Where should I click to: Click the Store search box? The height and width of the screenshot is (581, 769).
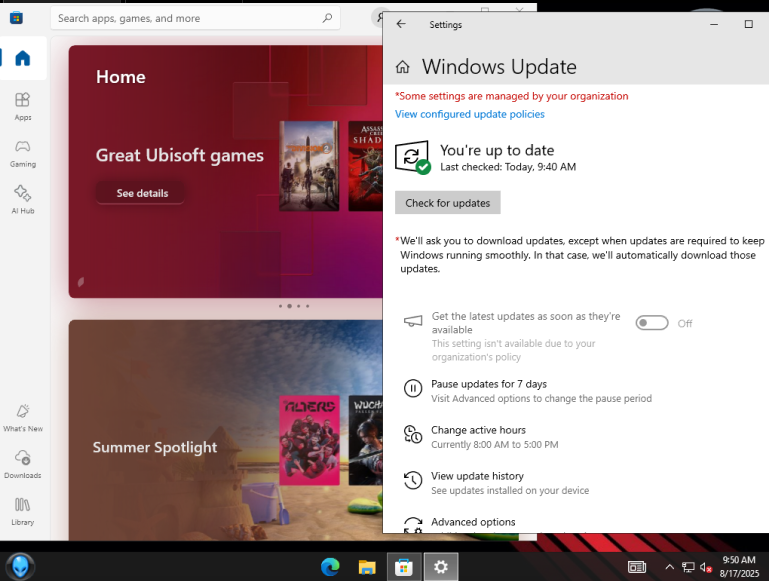click(195, 18)
